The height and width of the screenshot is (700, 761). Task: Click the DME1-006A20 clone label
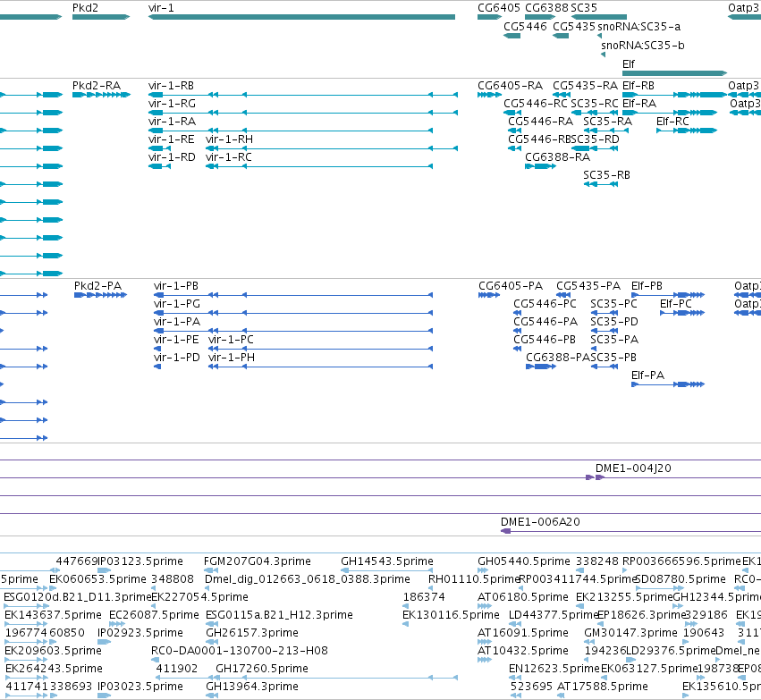click(540, 522)
